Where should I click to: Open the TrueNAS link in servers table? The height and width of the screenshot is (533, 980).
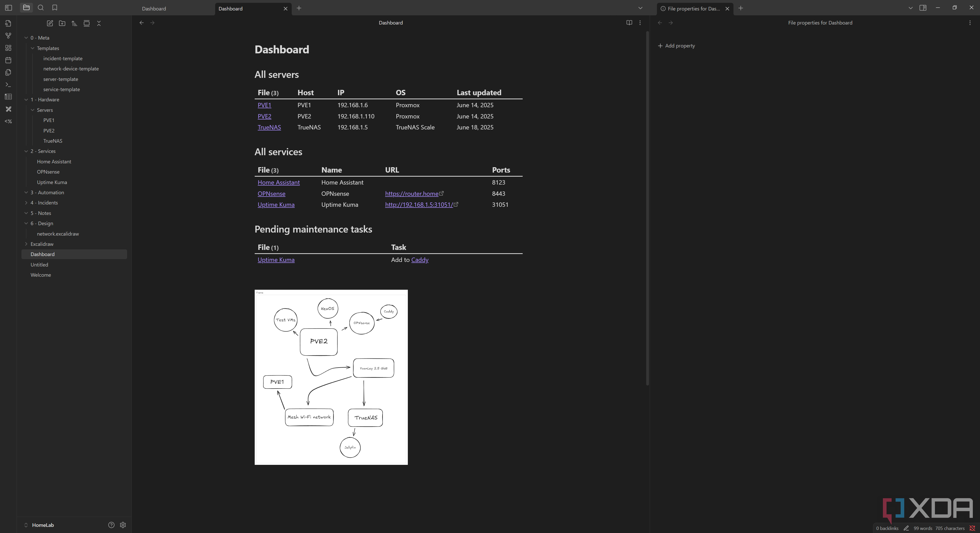[269, 127]
